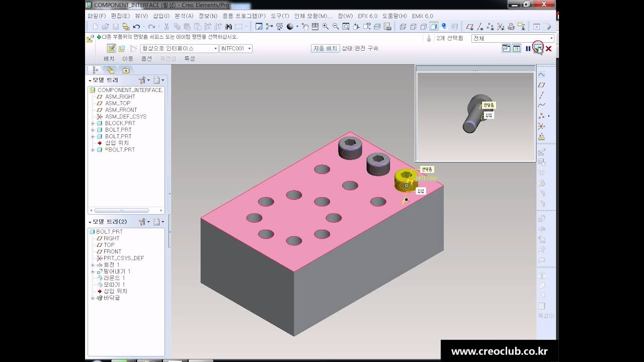Click the 자동 배치 button

coord(326,48)
